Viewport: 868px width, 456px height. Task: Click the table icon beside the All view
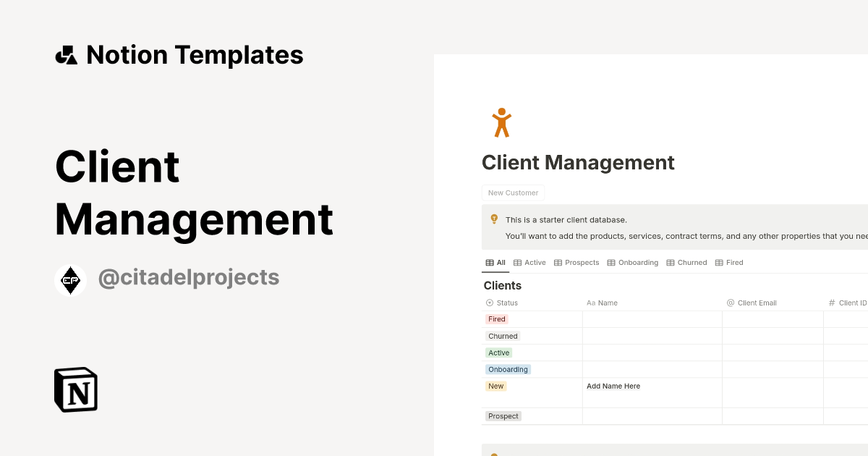[488, 262]
